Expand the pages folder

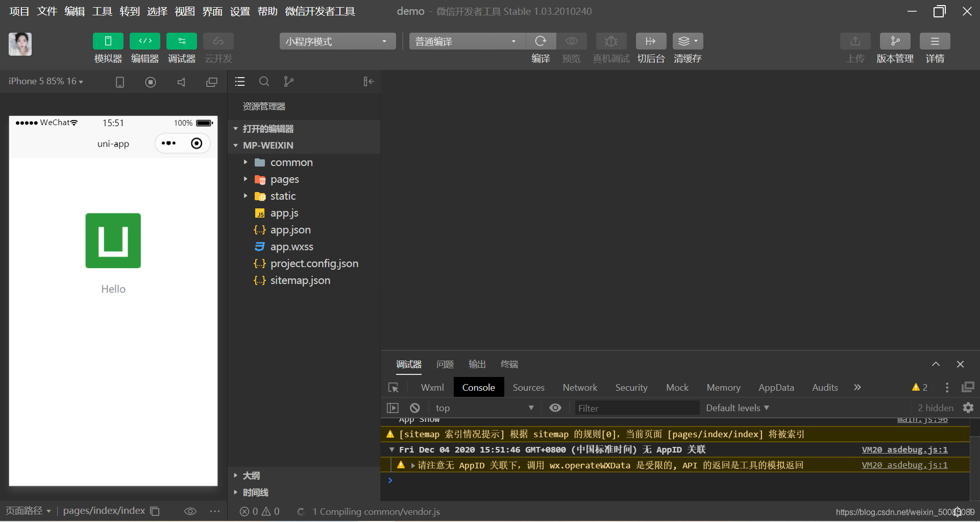pos(304,179)
